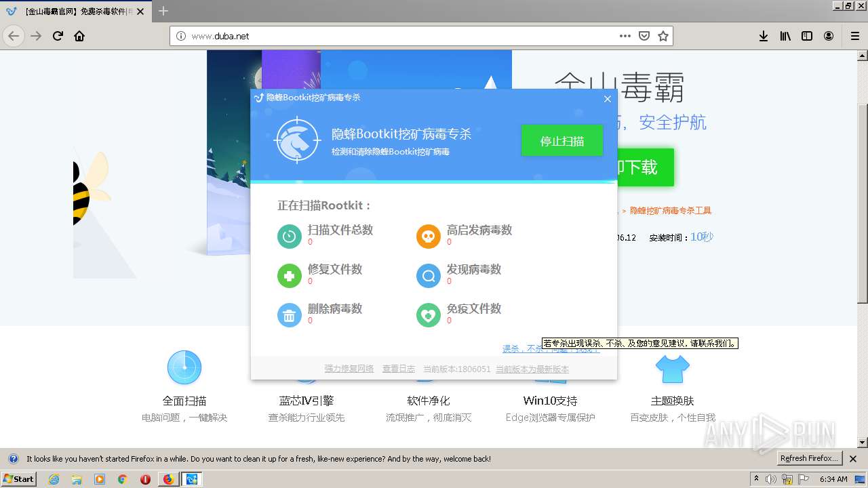The height and width of the screenshot is (488, 868).
Task: Open the 查看日志 view log link
Action: (x=399, y=369)
